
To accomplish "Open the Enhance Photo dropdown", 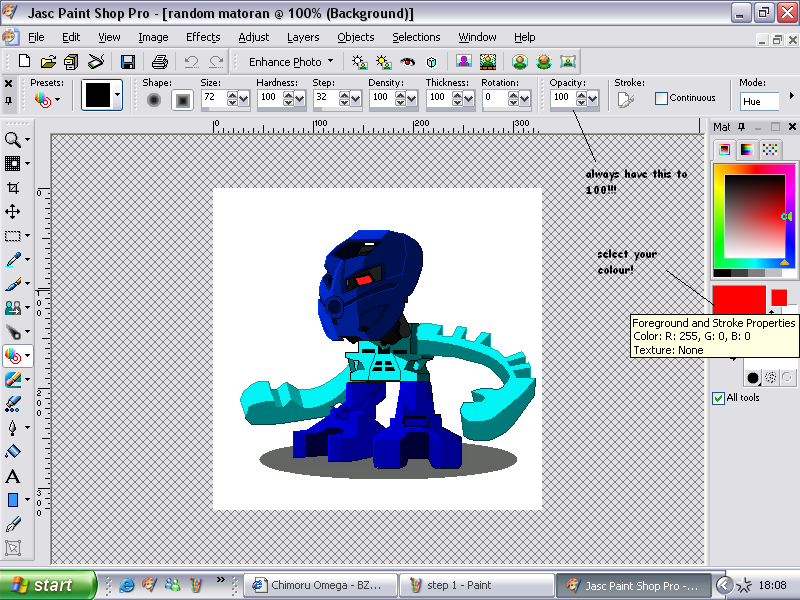I will [287, 61].
